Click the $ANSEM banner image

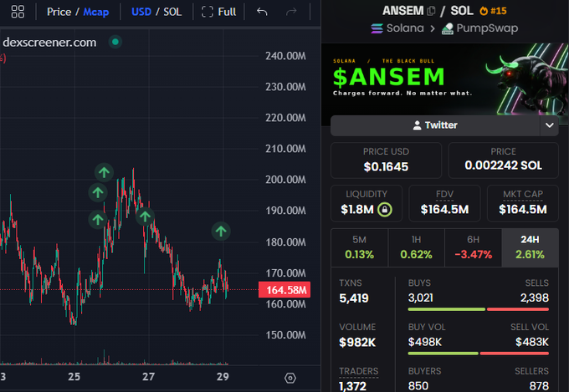click(445, 79)
